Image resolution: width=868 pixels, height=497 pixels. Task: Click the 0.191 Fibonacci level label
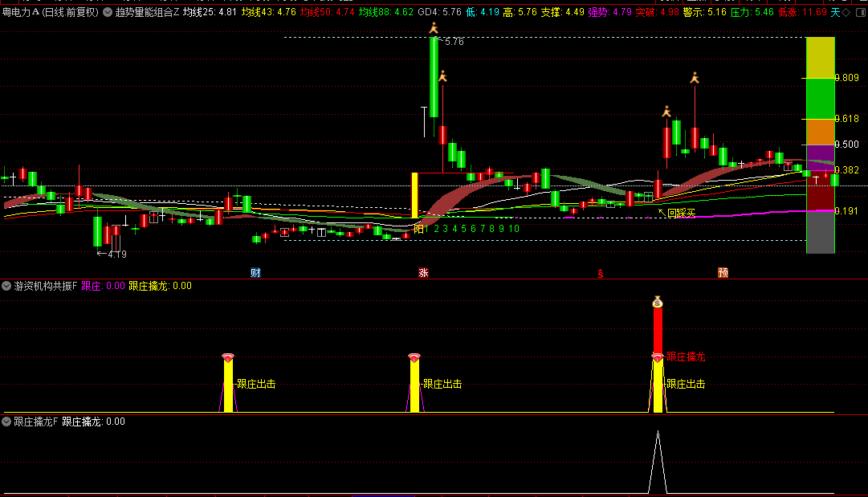pyautogui.click(x=847, y=211)
